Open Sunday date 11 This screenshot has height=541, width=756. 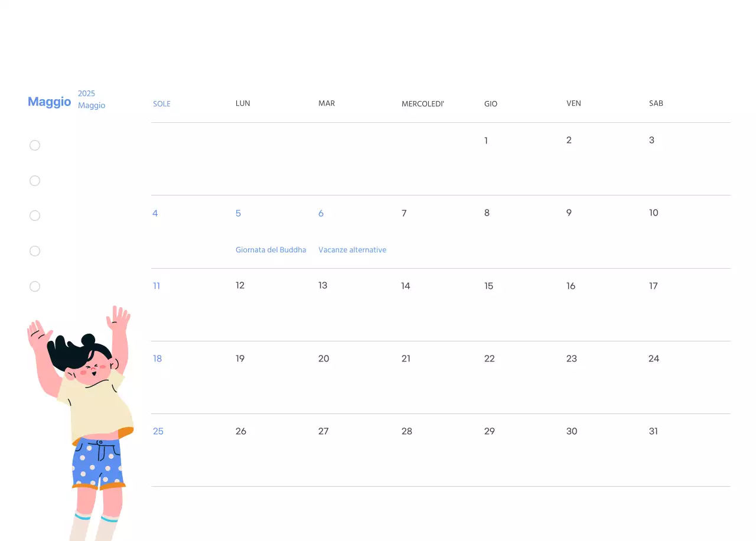(157, 286)
